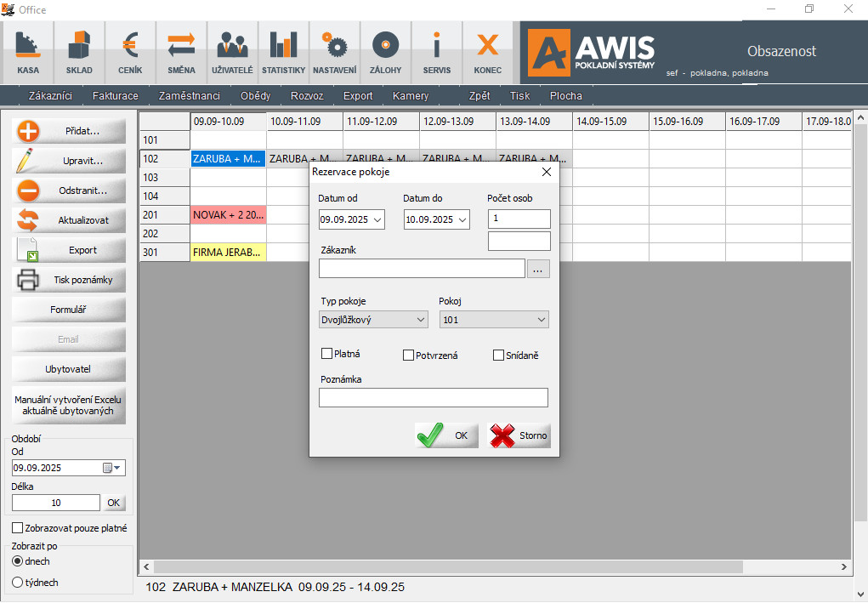Select the týdnech radio button
Image resolution: width=868 pixels, height=603 pixels.
click(x=17, y=583)
